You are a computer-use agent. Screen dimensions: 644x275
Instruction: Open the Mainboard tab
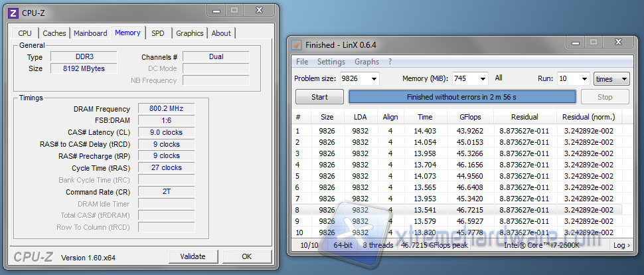coord(90,33)
